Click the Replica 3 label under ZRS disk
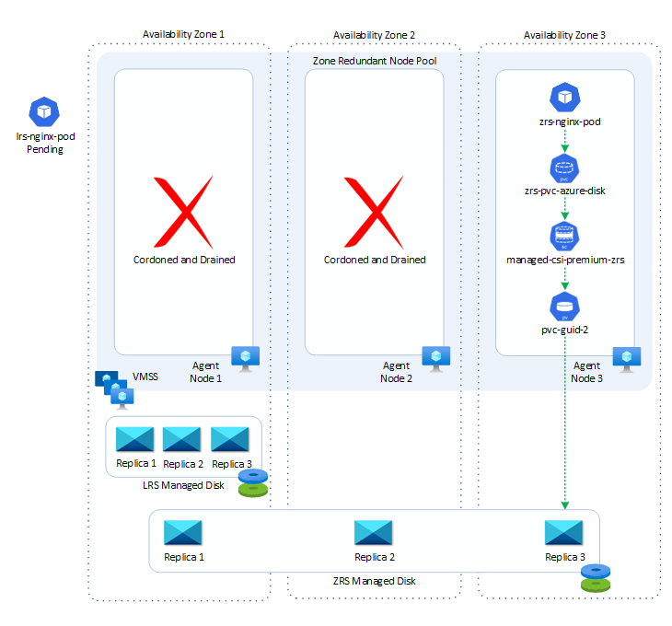Screen dimensions: 672x626 pyautogui.click(x=565, y=557)
